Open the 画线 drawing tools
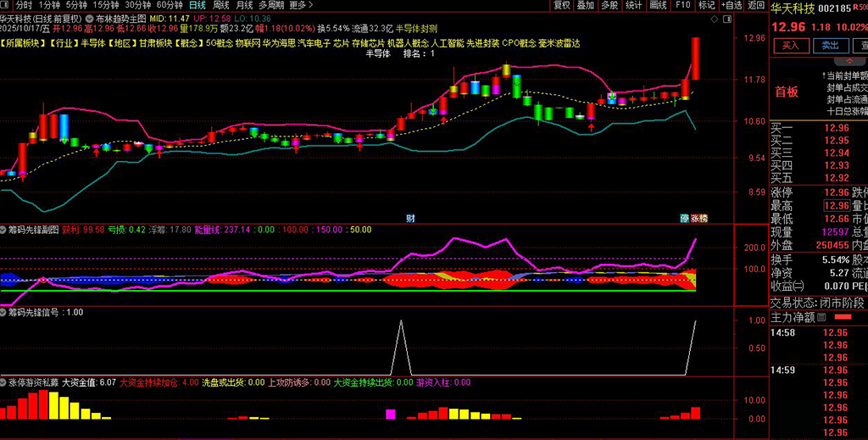The width and height of the screenshot is (868, 440). tap(658, 5)
